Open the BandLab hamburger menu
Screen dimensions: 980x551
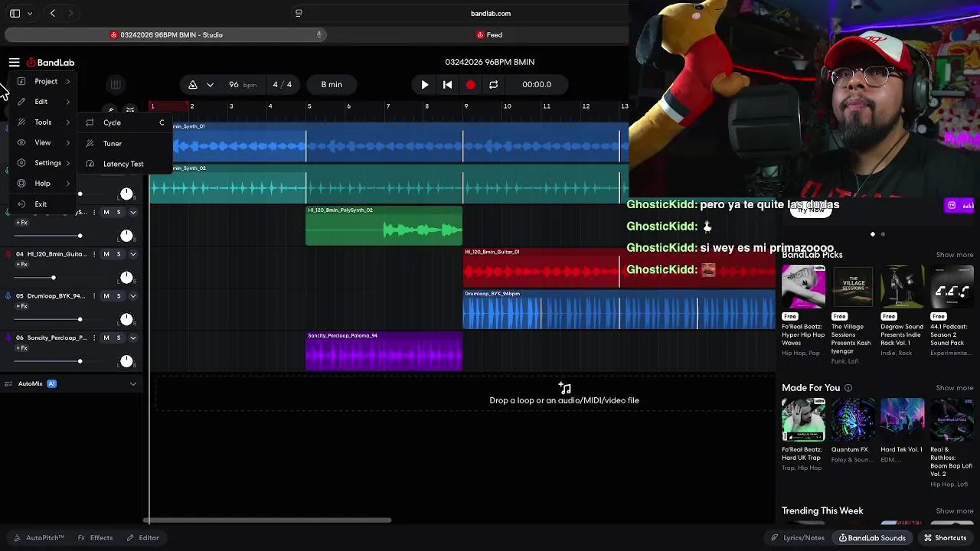click(14, 63)
